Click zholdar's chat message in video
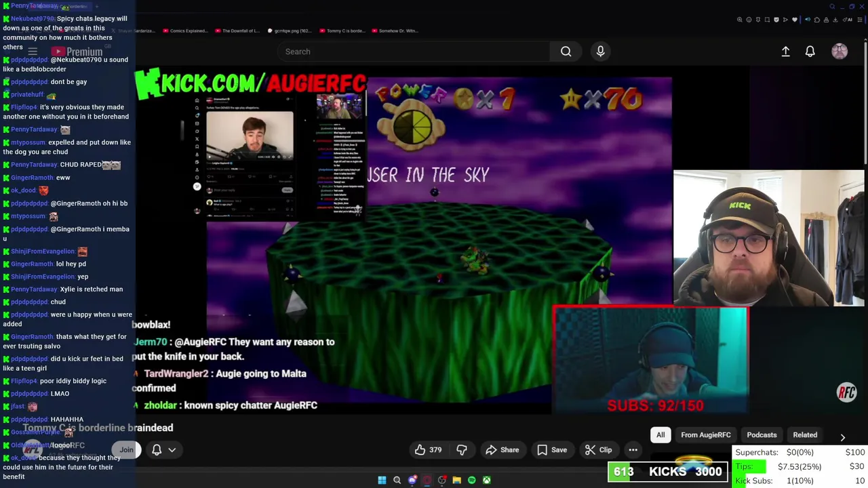868x488 pixels. (226, 405)
